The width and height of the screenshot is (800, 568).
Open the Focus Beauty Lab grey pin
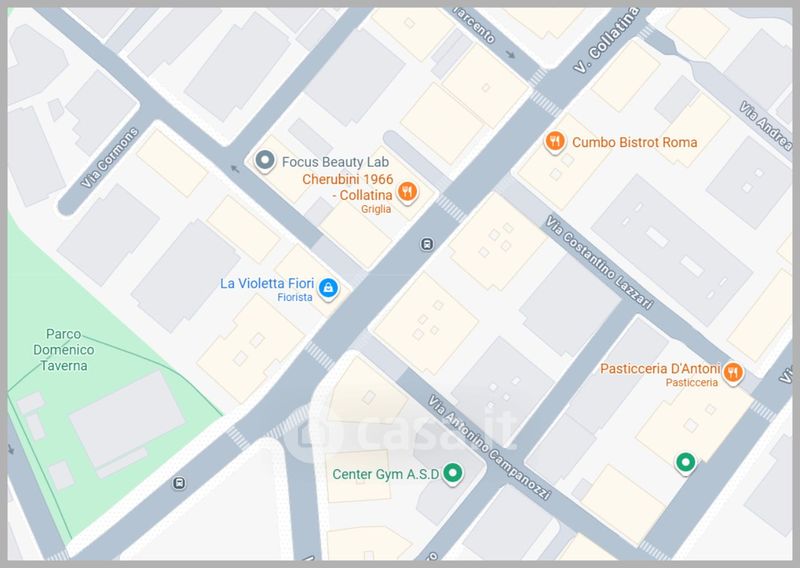click(x=264, y=161)
